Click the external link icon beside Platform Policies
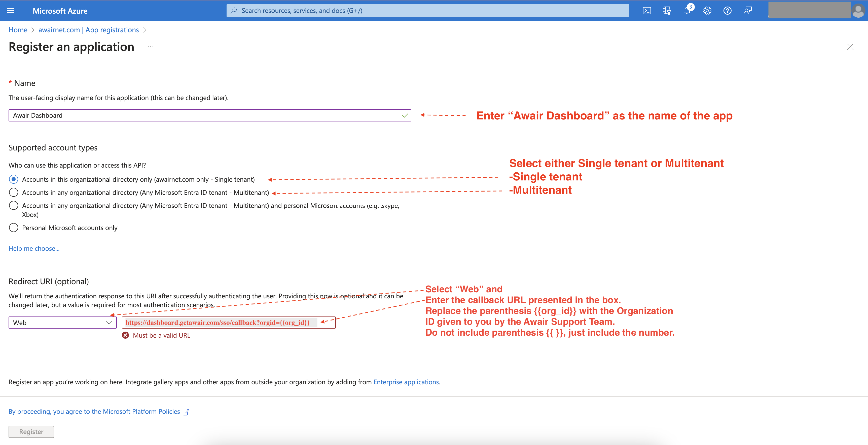The image size is (868, 445). click(186, 412)
